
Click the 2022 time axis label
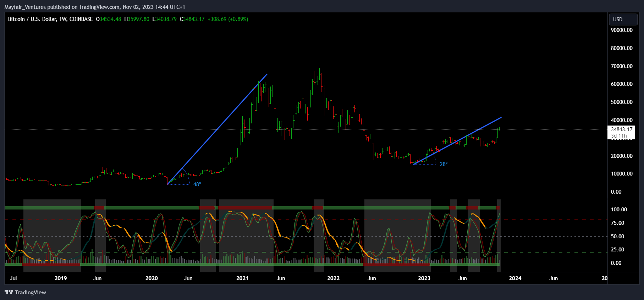tap(333, 278)
